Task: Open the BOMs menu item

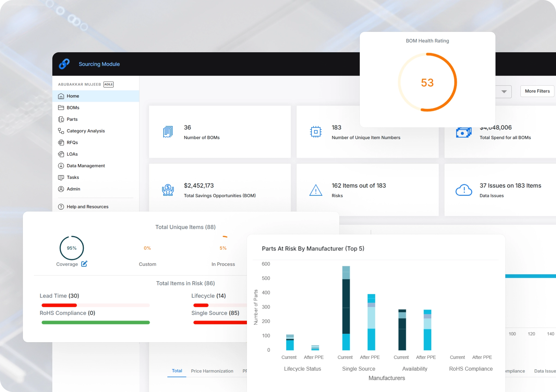Action: (x=96, y=108)
